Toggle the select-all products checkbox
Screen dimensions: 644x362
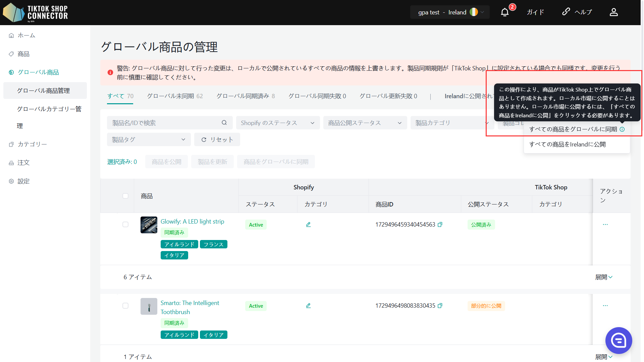[x=125, y=196]
